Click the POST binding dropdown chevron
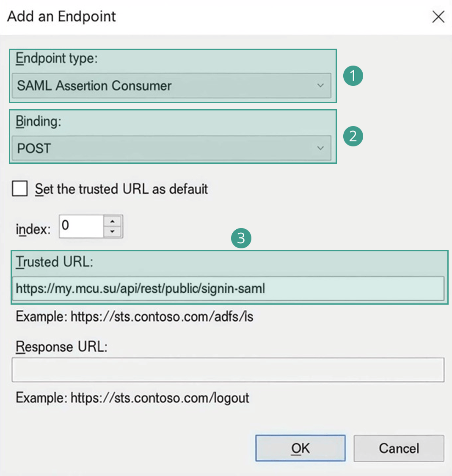The width and height of the screenshot is (452, 476). 321,148
